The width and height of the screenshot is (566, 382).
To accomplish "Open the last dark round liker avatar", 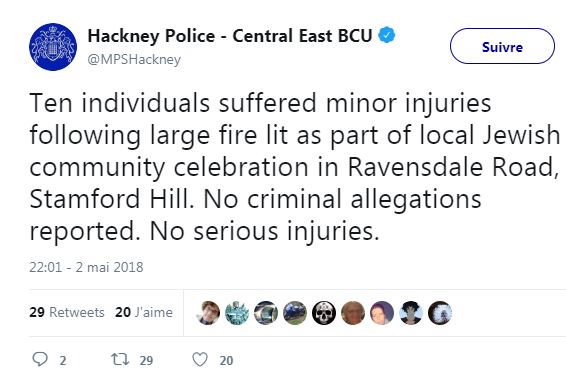I will click(440, 313).
